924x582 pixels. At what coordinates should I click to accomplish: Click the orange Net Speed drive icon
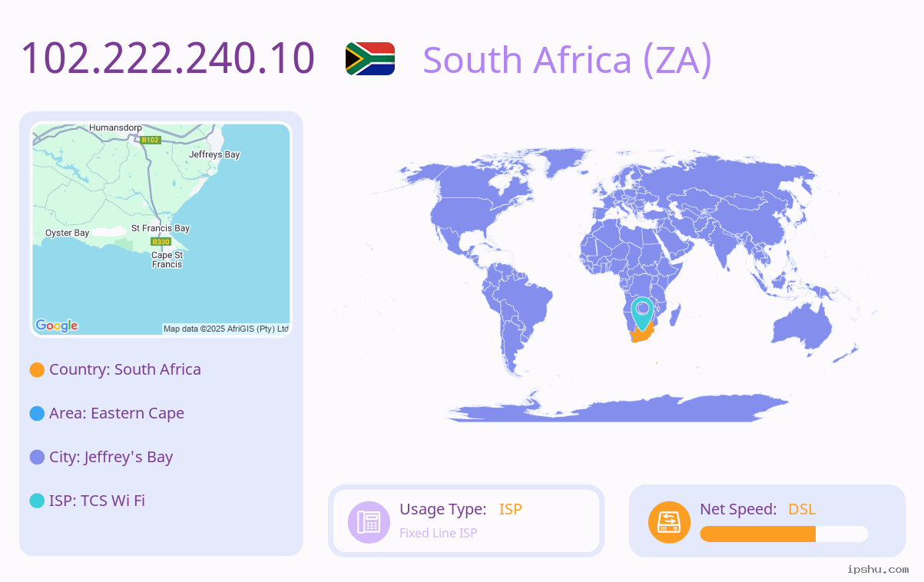(669, 522)
